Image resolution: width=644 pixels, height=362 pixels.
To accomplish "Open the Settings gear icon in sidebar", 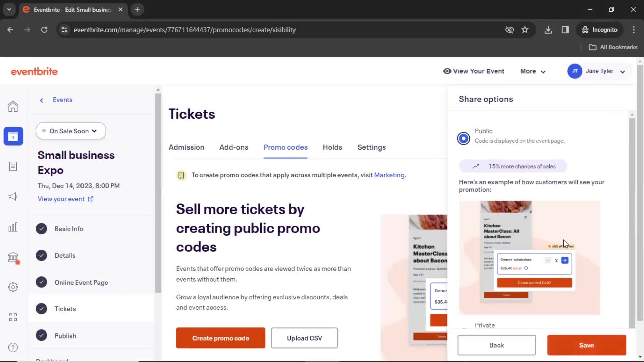I will (x=13, y=287).
